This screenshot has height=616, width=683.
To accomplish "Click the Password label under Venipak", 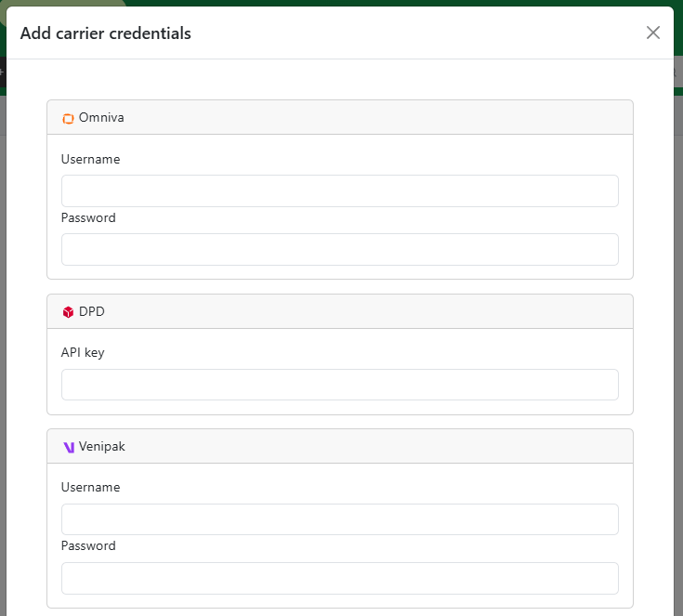I will coord(88,546).
